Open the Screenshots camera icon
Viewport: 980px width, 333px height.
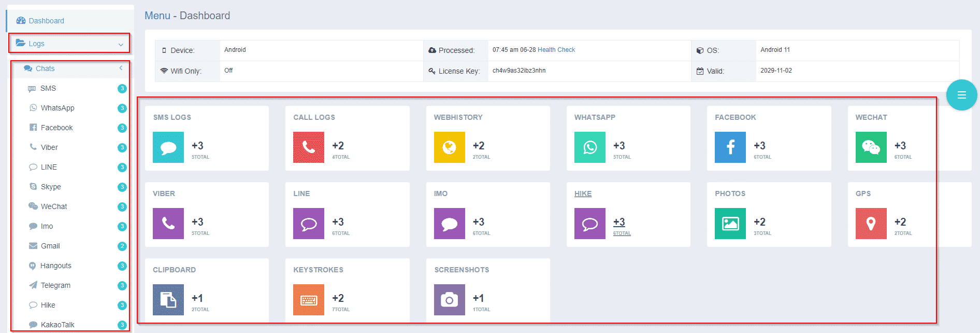449,300
